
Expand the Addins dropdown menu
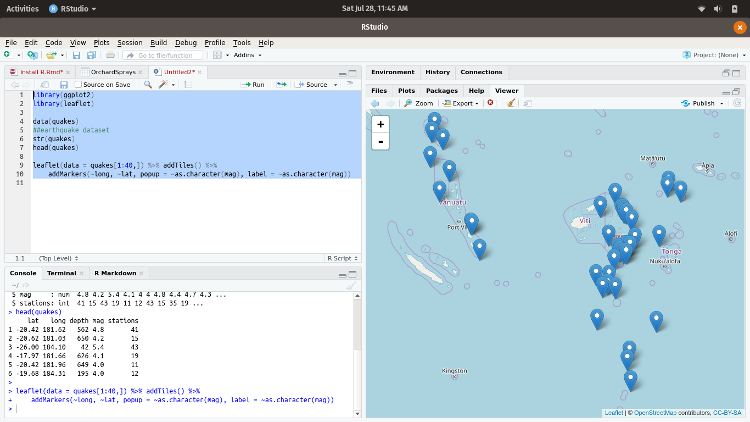pos(246,55)
